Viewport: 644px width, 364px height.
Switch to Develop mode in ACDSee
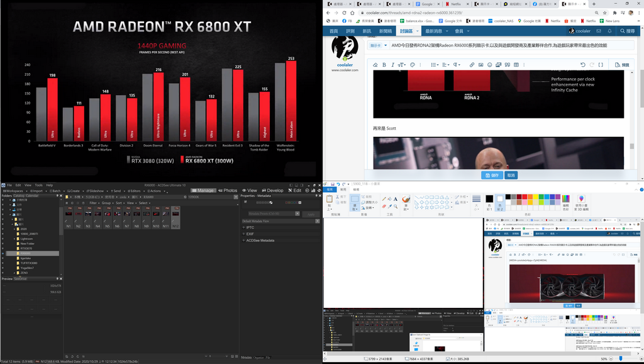273,190
